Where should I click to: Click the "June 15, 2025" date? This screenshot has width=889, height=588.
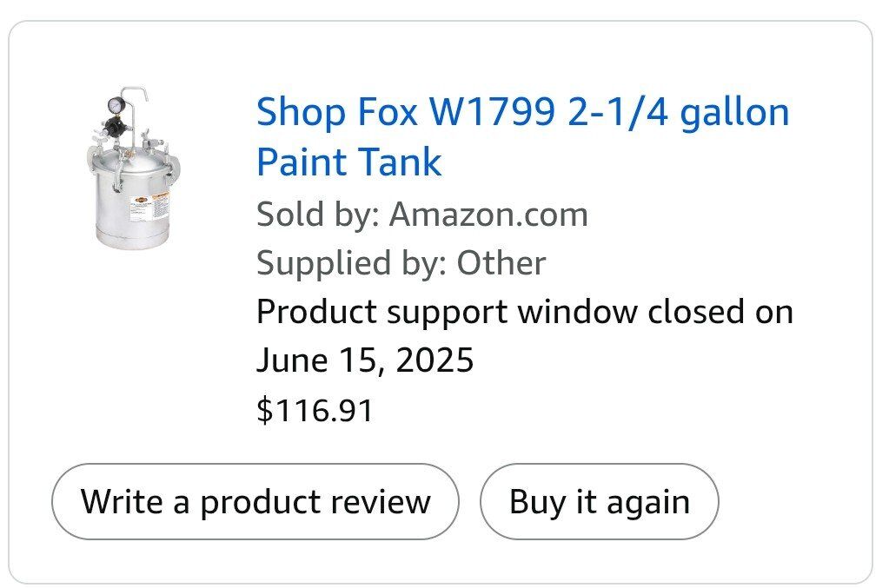(365, 360)
